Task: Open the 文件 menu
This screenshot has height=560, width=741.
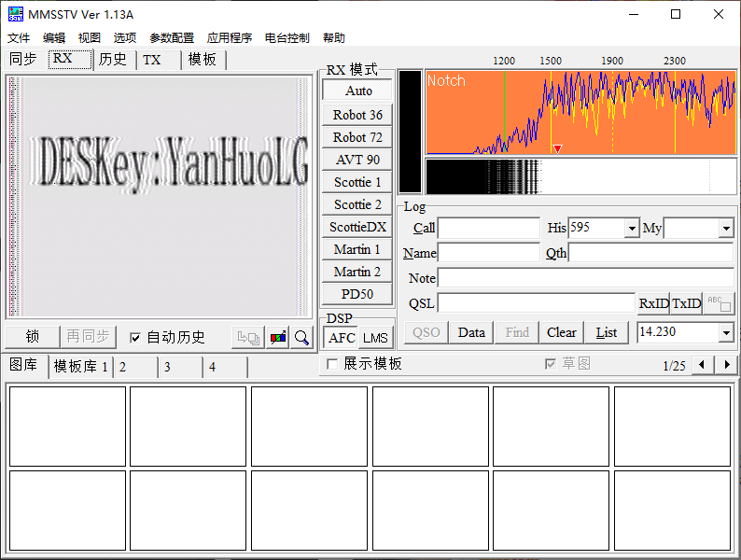Action: tap(19, 38)
